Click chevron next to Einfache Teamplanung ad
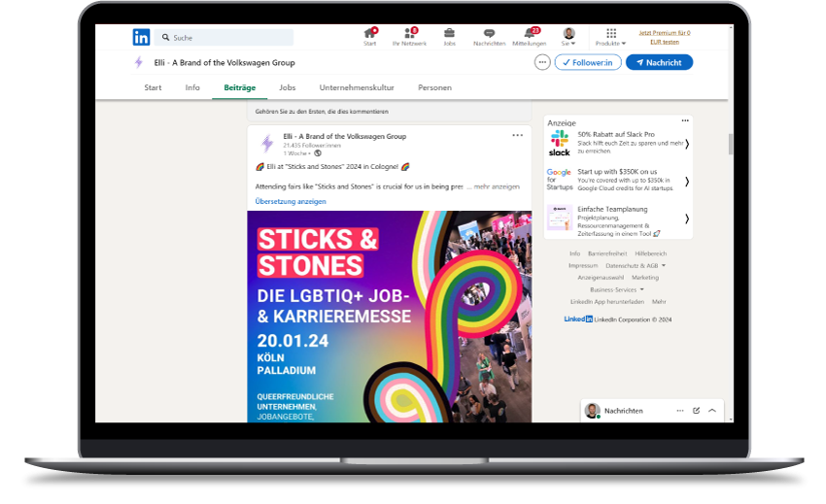 (687, 218)
